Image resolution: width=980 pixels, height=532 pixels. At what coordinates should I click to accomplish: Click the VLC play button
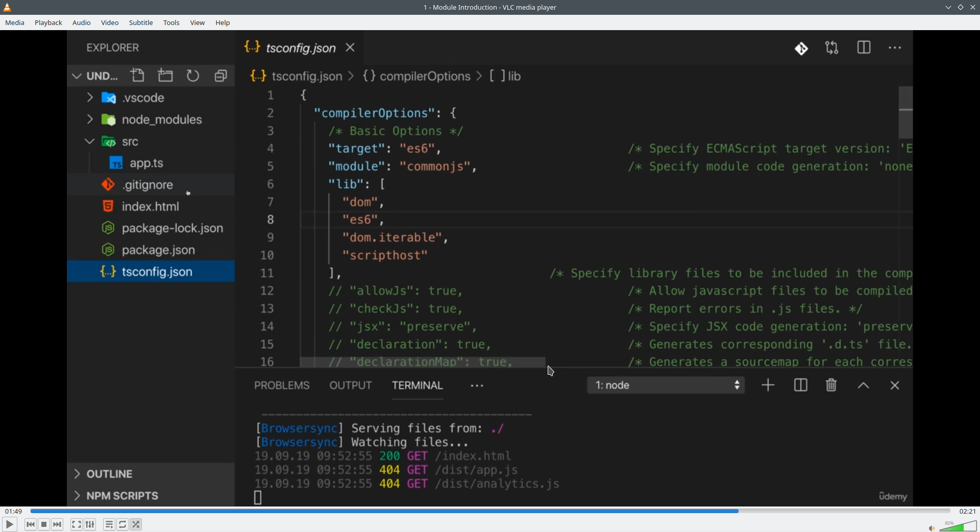10,524
